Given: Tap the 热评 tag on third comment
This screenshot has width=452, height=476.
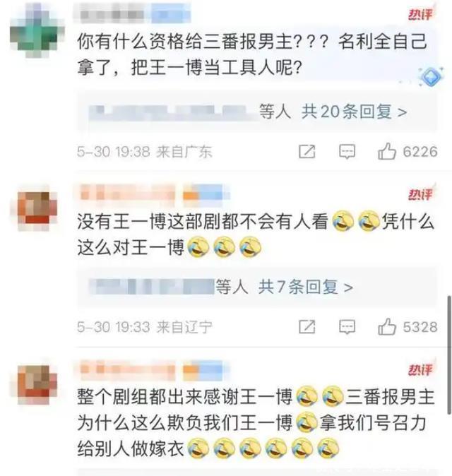Looking at the screenshot, I should 420,369.
